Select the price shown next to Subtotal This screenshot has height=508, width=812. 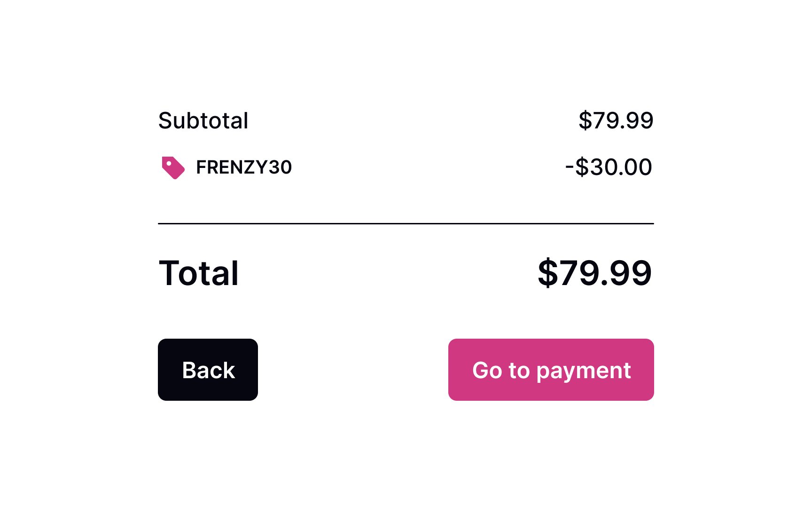pyautogui.click(x=616, y=120)
